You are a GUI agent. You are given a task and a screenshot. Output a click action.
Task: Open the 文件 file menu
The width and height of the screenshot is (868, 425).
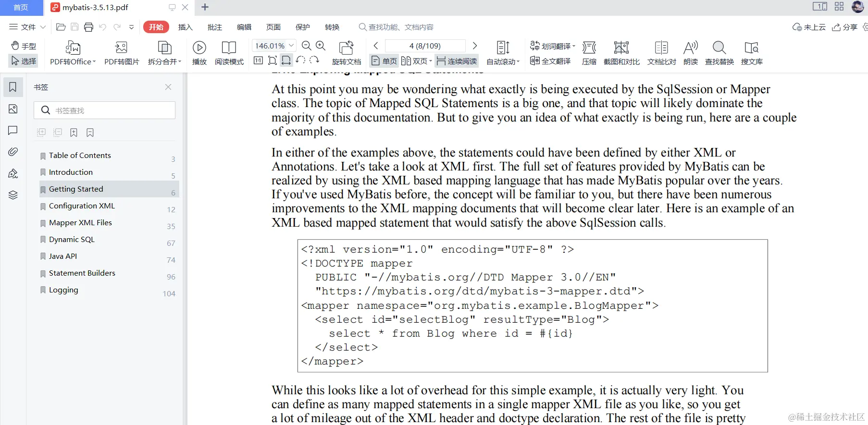coord(27,27)
